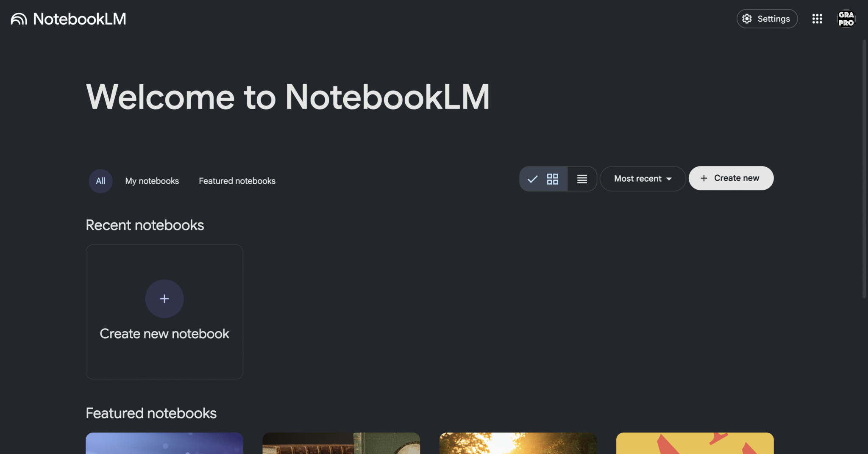This screenshot has height=454, width=868.
Task: Open the blue featured notebook thumbnail
Action: [164, 445]
